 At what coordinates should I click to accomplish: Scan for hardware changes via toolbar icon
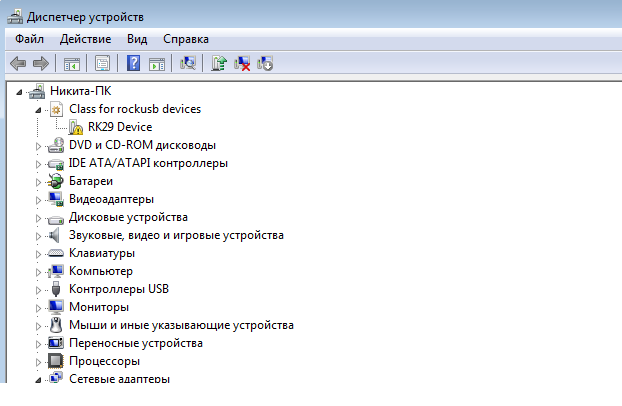click(x=187, y=64)
